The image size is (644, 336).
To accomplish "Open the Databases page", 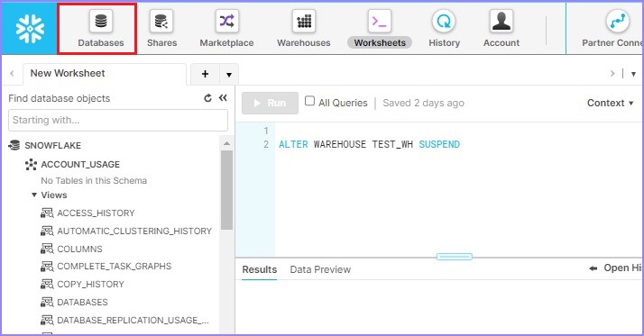I will point(101,29).
